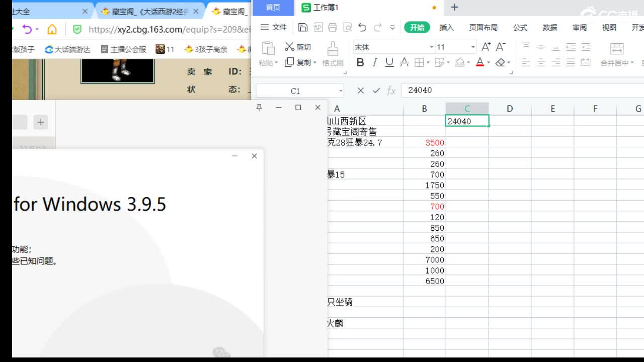Click the fx Insert Function button

391,90
